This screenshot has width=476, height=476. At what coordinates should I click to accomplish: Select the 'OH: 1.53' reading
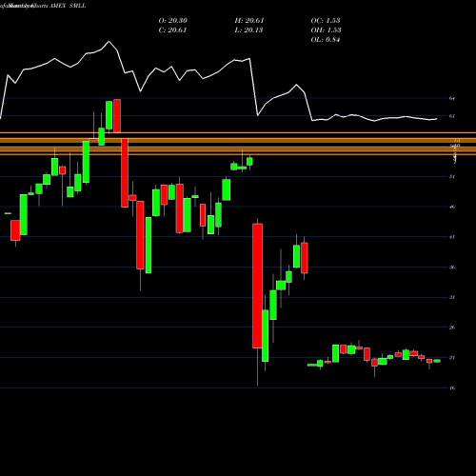327,30
